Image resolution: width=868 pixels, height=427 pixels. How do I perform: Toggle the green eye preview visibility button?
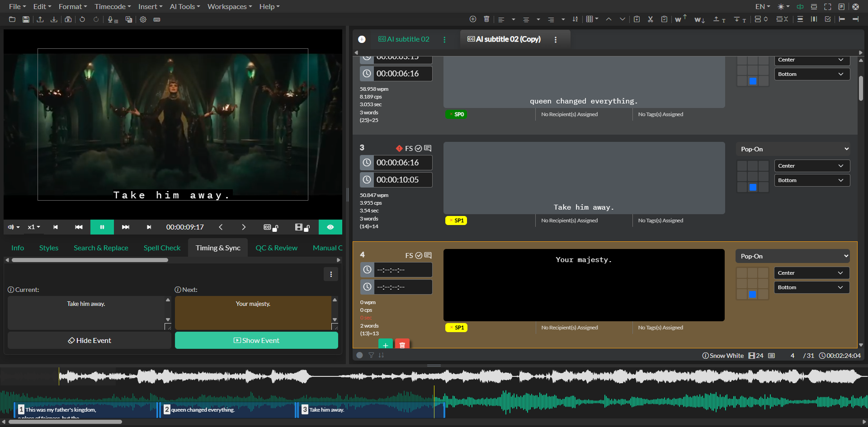click(x=330, y=227)
